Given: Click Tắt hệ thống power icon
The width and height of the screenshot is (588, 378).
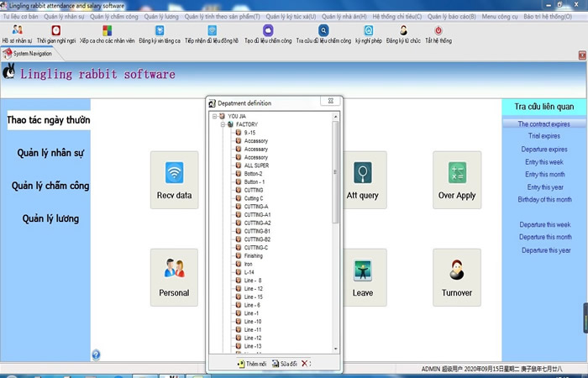Looking at the screenshot, I should click(438, 30).
